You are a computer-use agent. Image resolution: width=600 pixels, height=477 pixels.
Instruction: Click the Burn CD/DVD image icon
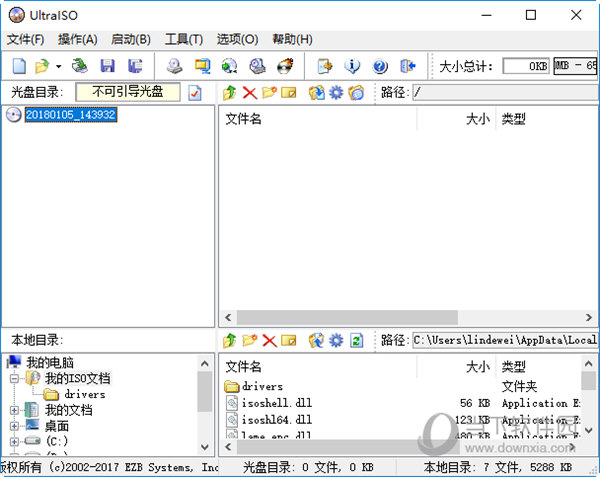pos(285,66)
